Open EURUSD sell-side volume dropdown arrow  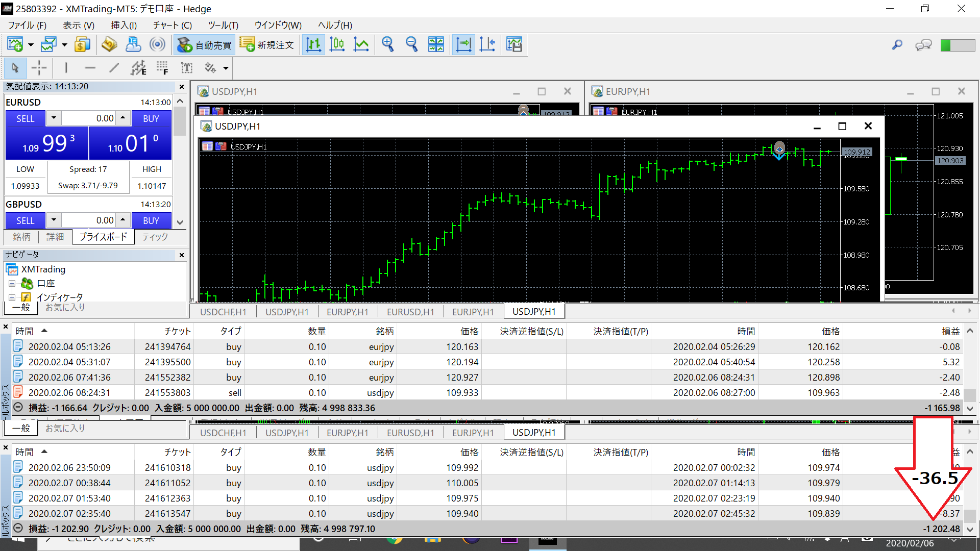pyautogui.click(x=54, y=118)
